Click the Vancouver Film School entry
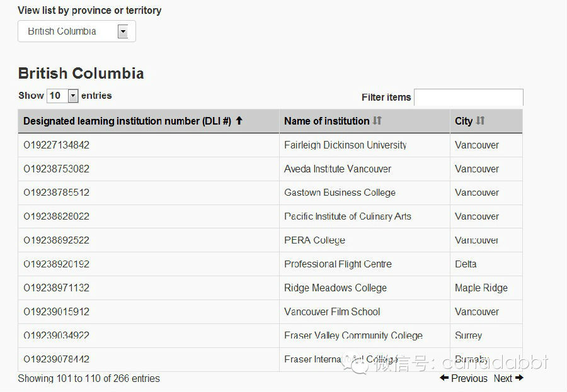Viewport: 567px width, 392px height. point(332,312)
